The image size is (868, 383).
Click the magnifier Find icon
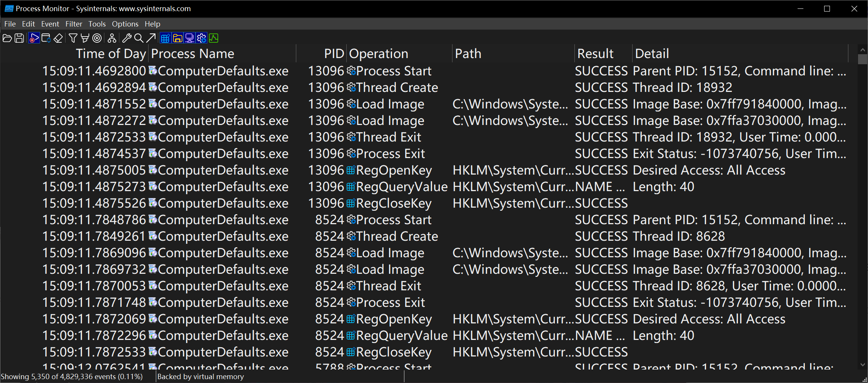click(x=139, y=38)
